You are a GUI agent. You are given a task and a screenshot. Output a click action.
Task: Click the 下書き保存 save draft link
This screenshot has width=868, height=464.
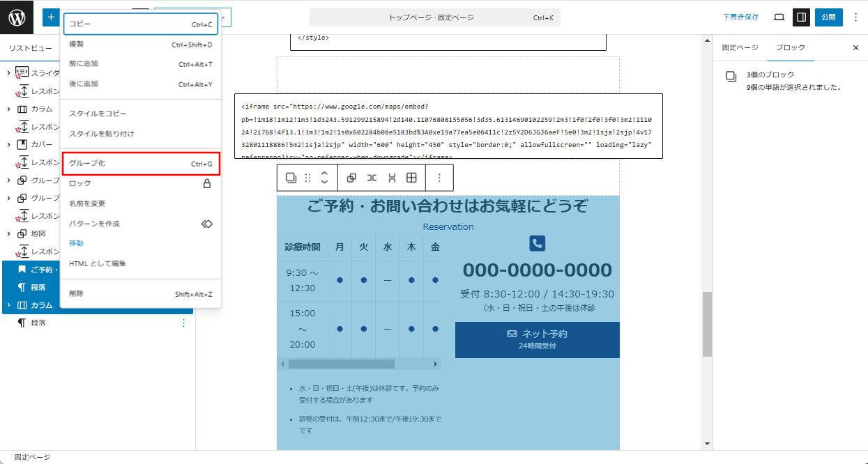click(740, 17)
